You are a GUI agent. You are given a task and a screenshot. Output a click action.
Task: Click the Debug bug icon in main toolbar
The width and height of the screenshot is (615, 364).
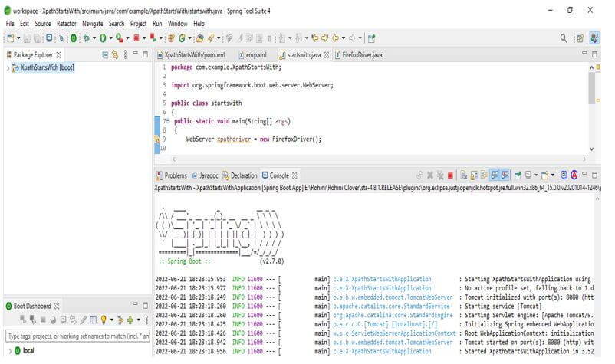(87, 38)
